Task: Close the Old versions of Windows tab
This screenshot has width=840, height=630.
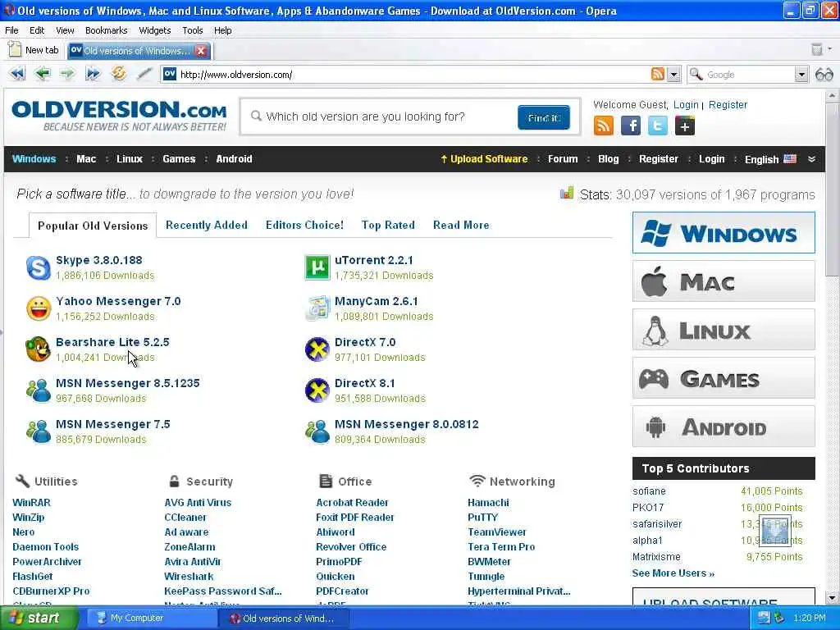Action: click(201, 50)
